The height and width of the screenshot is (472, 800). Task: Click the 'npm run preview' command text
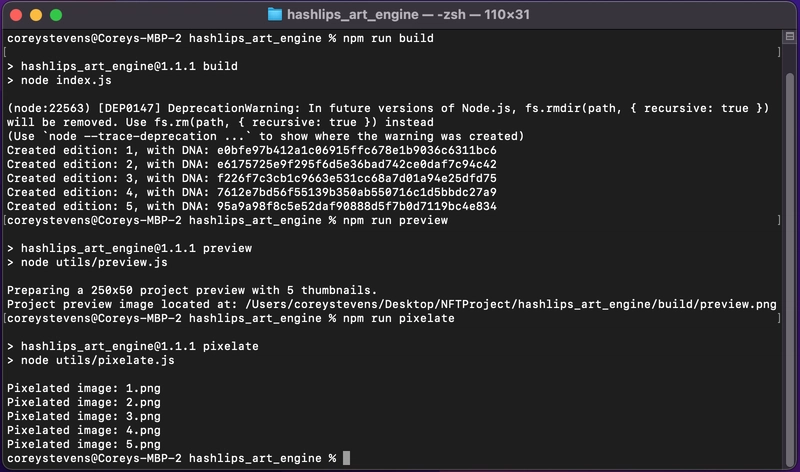click(395, 220)
